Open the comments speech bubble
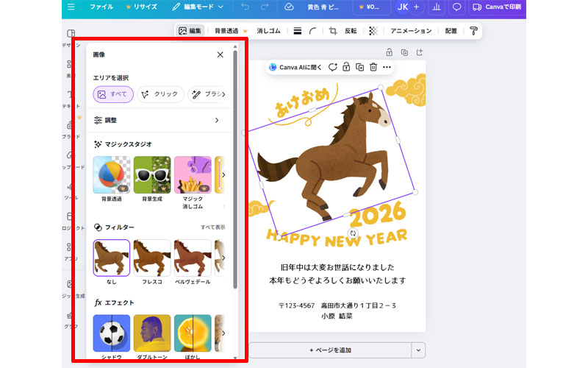Image resolution: width=588 pixels, height=368 pixels. 456,7
